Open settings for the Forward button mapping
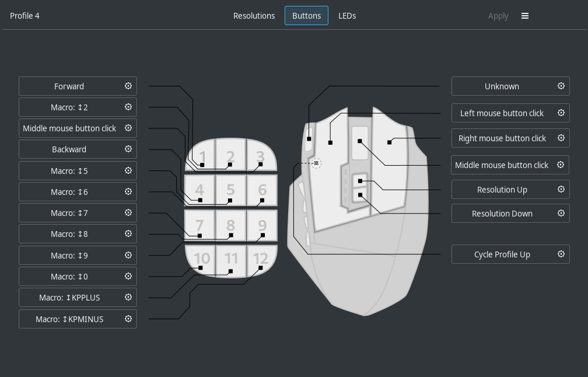588x377 pixels. (128, 86)
